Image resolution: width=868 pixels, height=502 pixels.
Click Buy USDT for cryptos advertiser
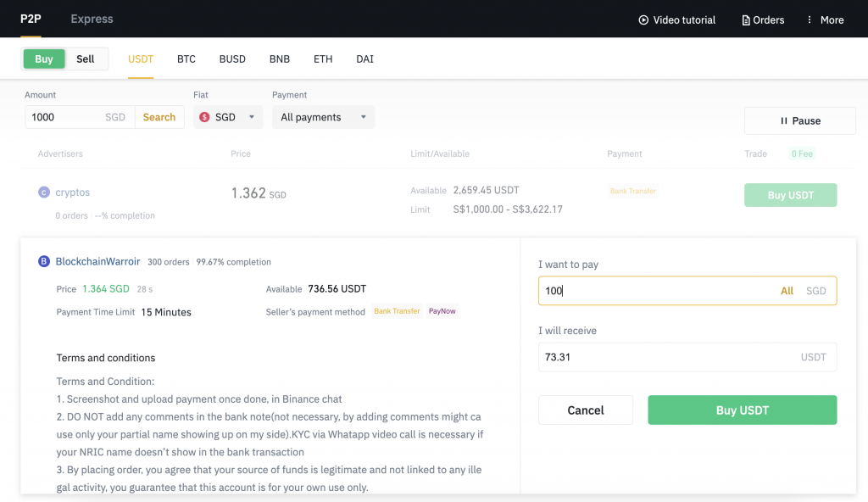[x=791, y=195]
